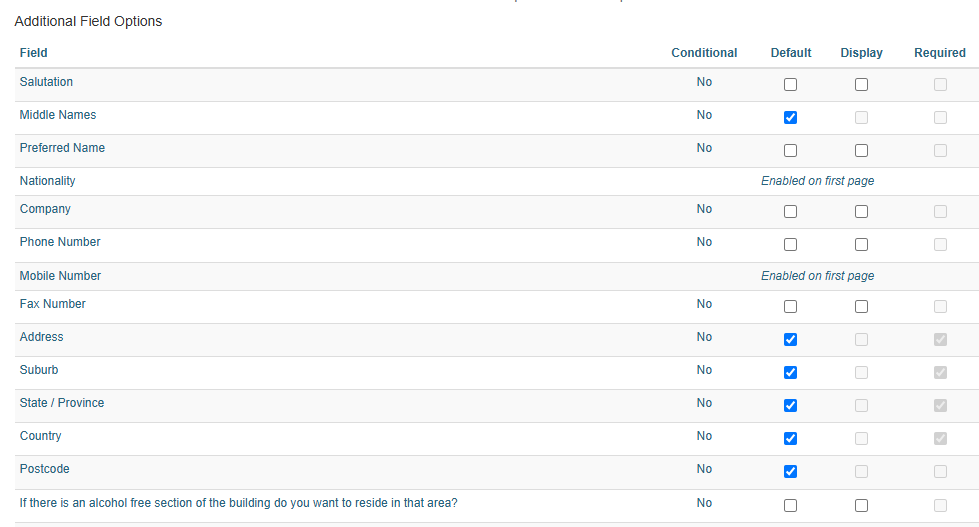979x527 pixels.
Task: Check the Preferred Name Display box
Action: [862, 150]
